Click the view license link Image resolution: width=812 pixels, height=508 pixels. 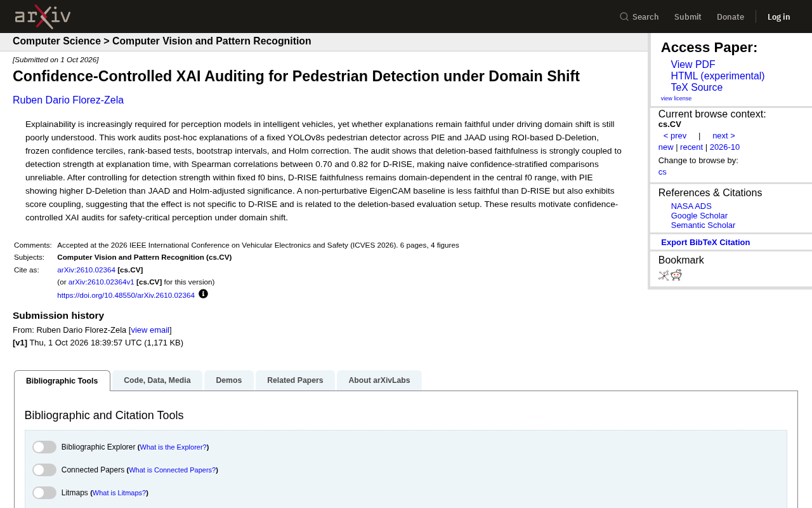tap(676, 98)
